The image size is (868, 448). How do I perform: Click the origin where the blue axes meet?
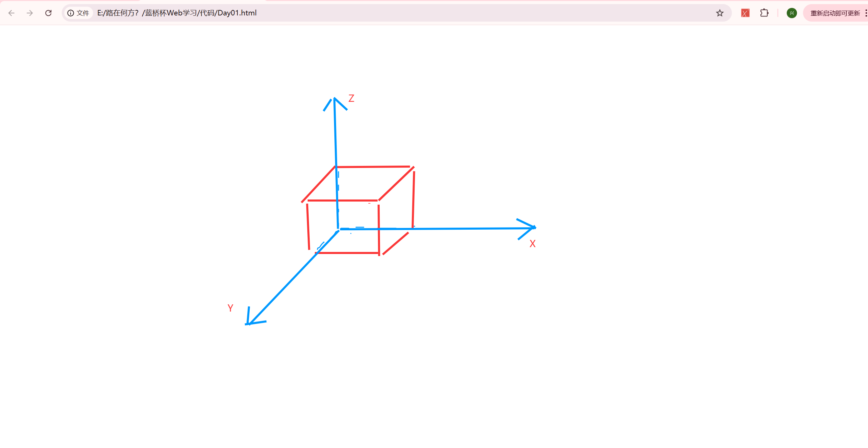338,229
